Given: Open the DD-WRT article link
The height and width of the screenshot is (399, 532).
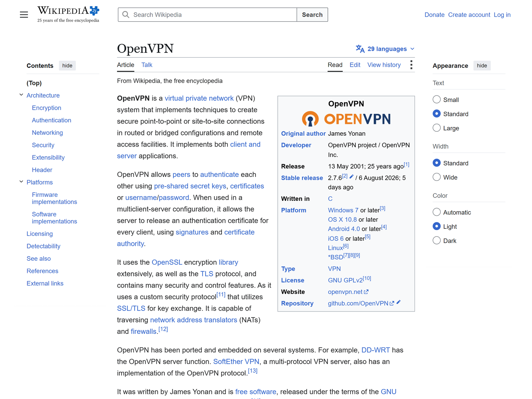Looking at the screenshot, I should coord(375,350).
